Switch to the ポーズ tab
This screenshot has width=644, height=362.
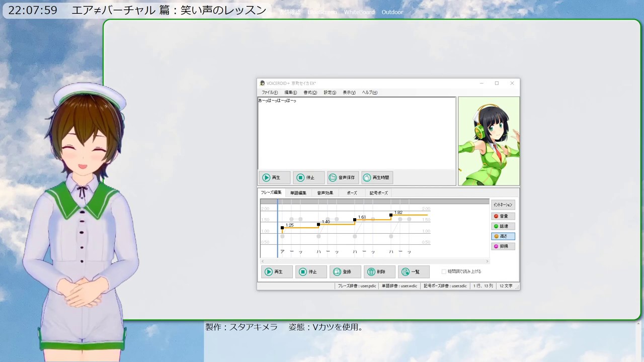click(352, 193)
